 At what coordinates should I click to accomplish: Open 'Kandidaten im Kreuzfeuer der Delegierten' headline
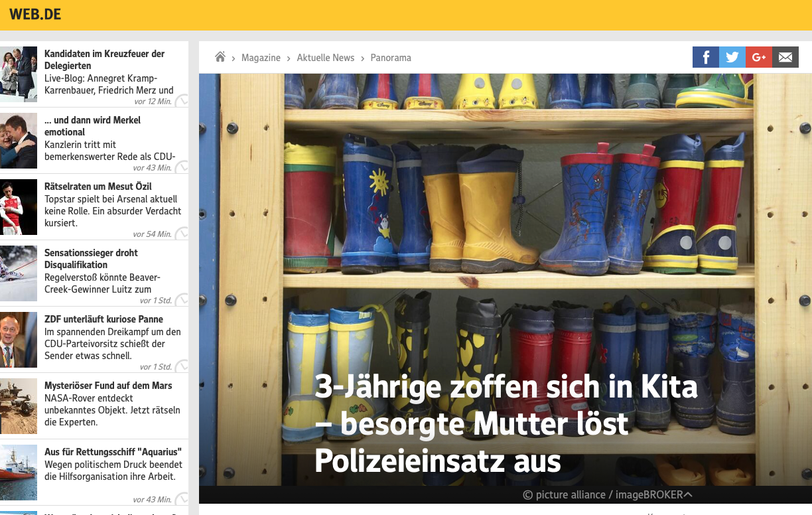tap(104, 60)
